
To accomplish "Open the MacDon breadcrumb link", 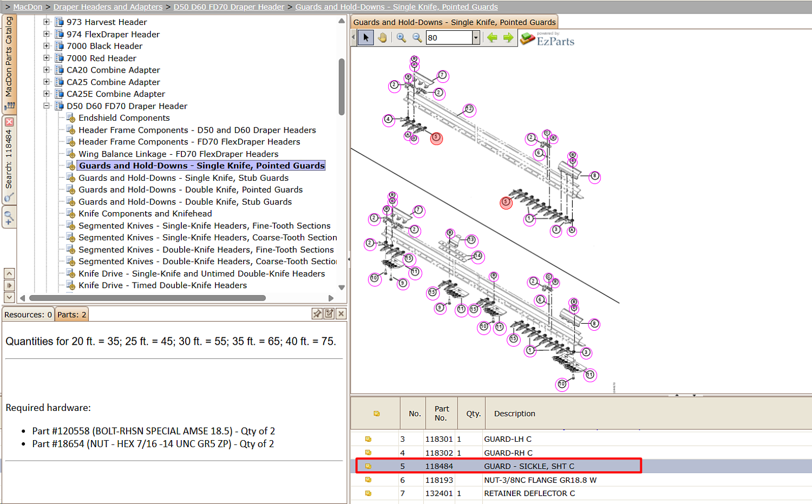I will pos(28,7).
